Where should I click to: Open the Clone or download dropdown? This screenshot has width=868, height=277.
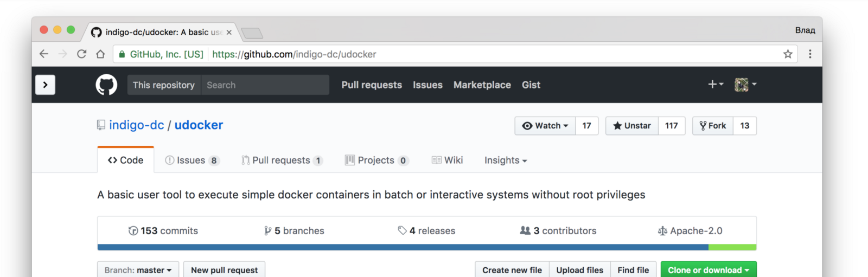(708, 270)
